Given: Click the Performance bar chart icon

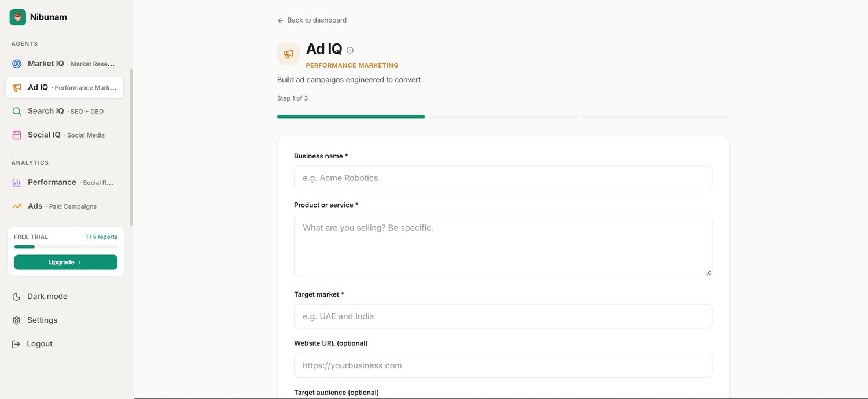Looking at the screenshot, I should click(17, 182).
